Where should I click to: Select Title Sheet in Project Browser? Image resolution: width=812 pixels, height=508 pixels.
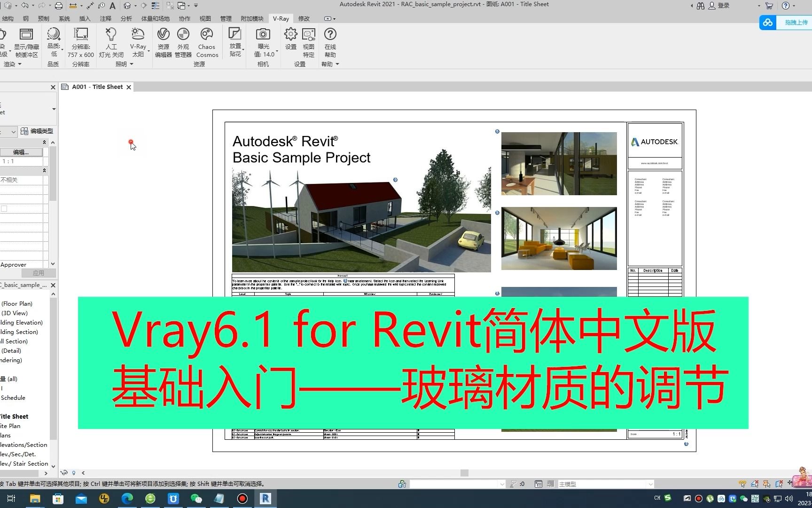point(14,416)
